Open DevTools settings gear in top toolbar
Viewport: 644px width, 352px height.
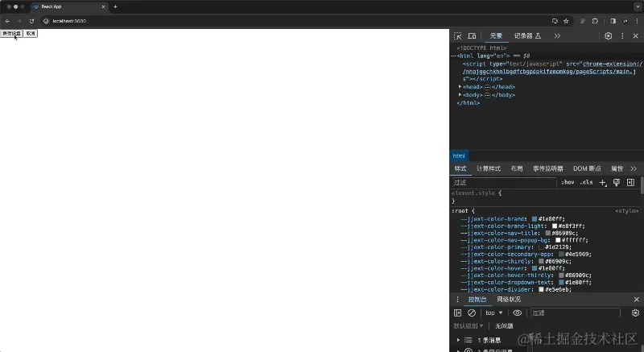[609, 36]
